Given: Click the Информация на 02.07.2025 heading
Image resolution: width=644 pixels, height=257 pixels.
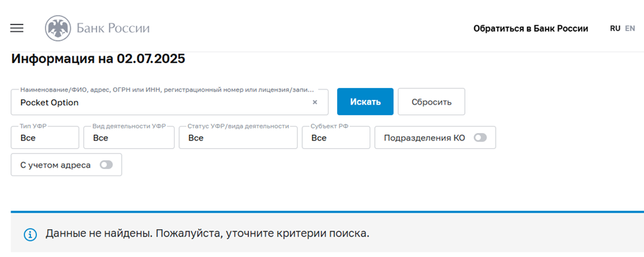Looking at the screenshot, I should point(98,59).
